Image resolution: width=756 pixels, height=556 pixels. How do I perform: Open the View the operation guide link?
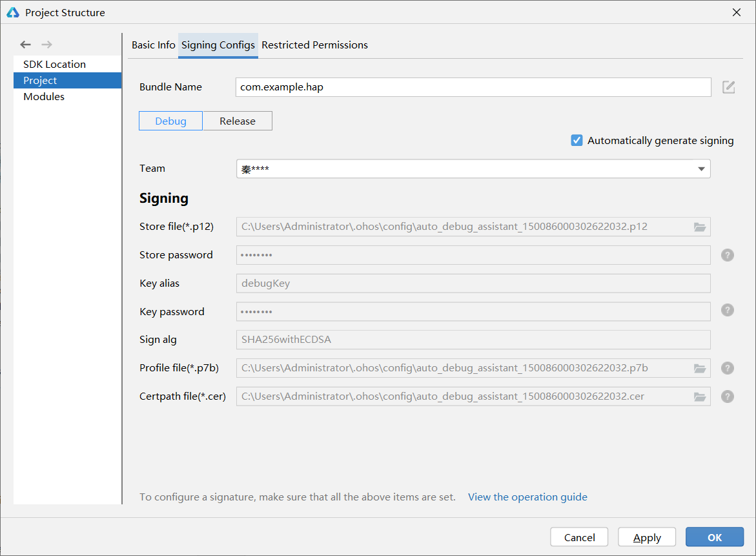(527, 497)
